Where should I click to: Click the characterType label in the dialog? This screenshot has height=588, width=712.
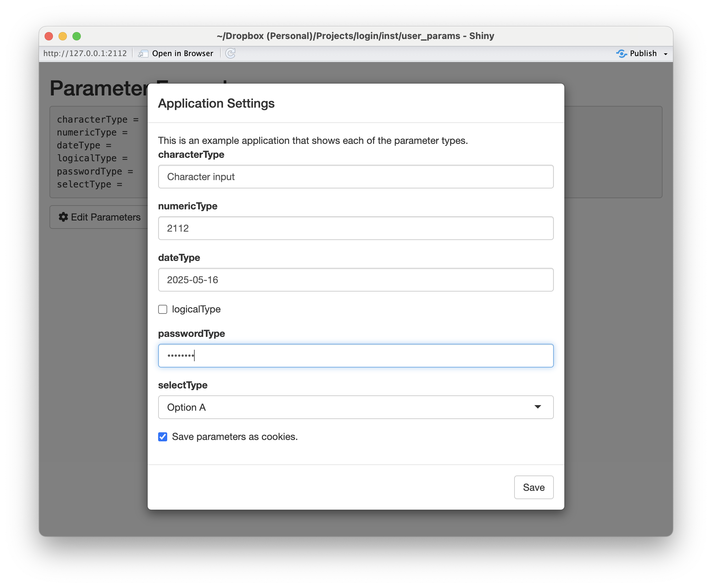(x=191, y=154)
